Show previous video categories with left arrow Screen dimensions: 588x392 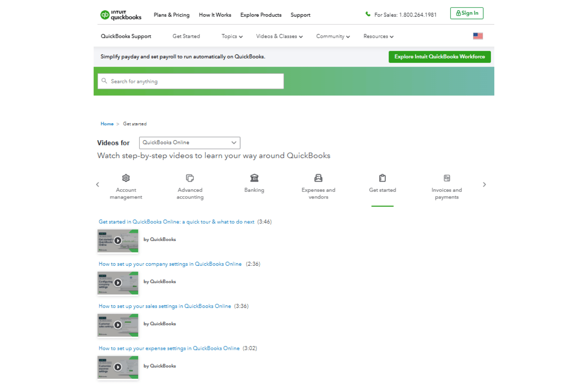click(x=98, y=185)
